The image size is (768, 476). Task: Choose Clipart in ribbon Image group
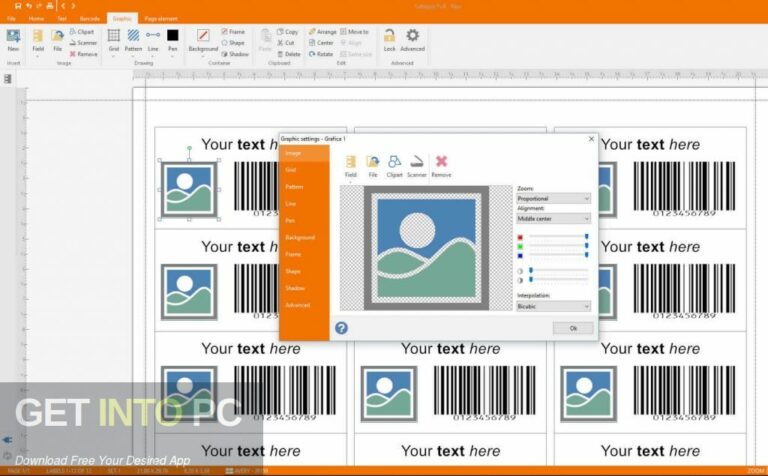81,32
